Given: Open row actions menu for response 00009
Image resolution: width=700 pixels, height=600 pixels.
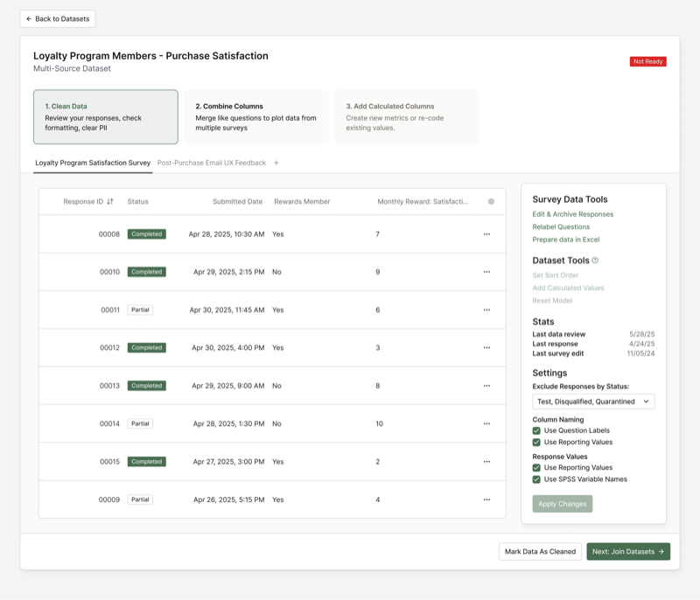Looking at the screenshot, I should tap(486, 499).
